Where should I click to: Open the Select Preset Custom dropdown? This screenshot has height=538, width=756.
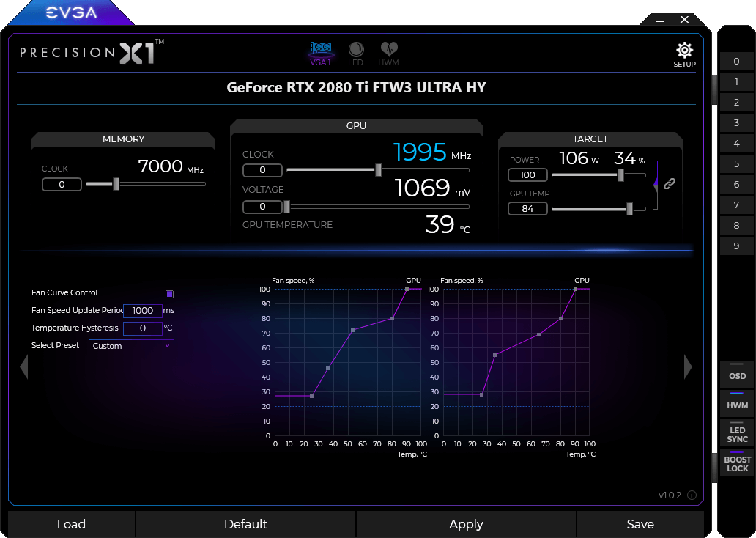tap(131, 346)
